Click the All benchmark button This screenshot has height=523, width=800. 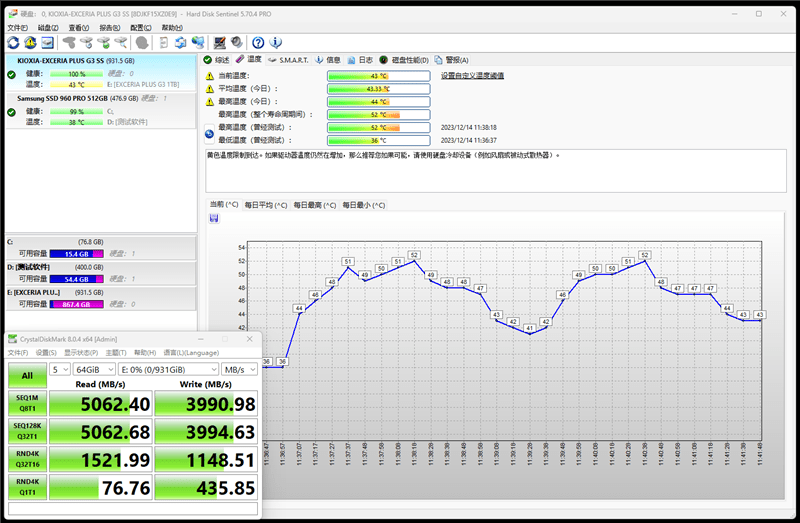(x=27, y=376)
